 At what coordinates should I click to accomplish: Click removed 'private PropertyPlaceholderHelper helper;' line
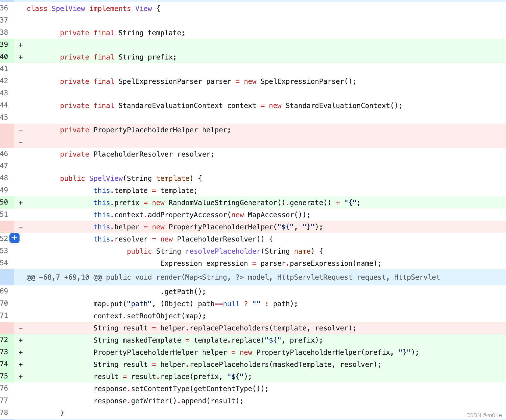[145, 130]
